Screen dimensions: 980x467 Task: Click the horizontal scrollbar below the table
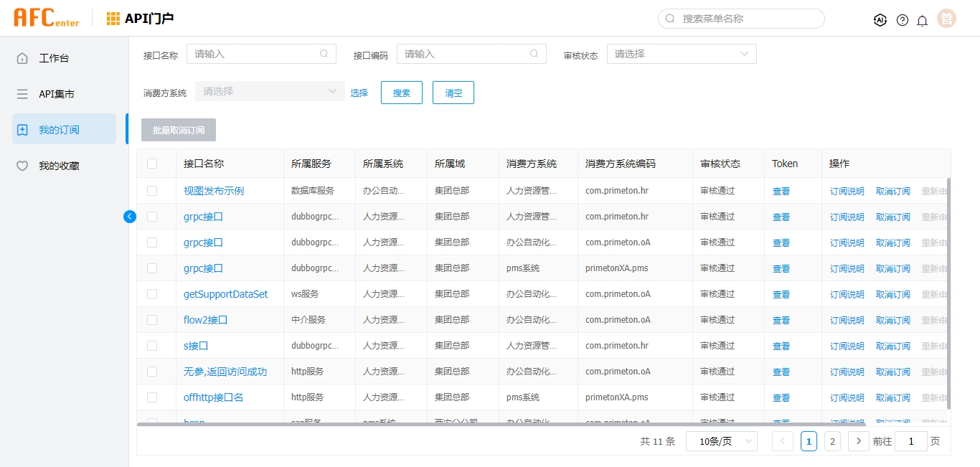coord(502,424)
